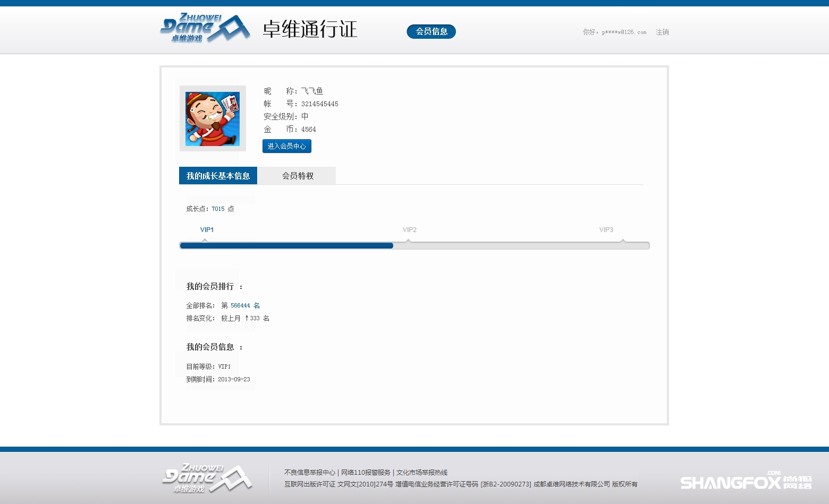This screenshot has height=504, width=829.
Task: Click the footer Zhuowei Game logo
Action: tap(207, 479)
